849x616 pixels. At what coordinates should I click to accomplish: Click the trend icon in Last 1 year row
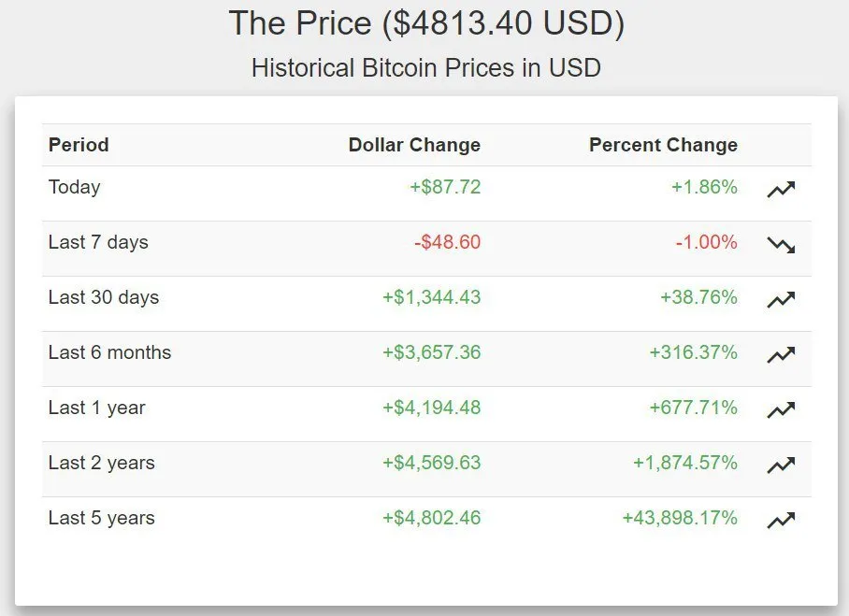pyautogui.click(x=781, y=410)
